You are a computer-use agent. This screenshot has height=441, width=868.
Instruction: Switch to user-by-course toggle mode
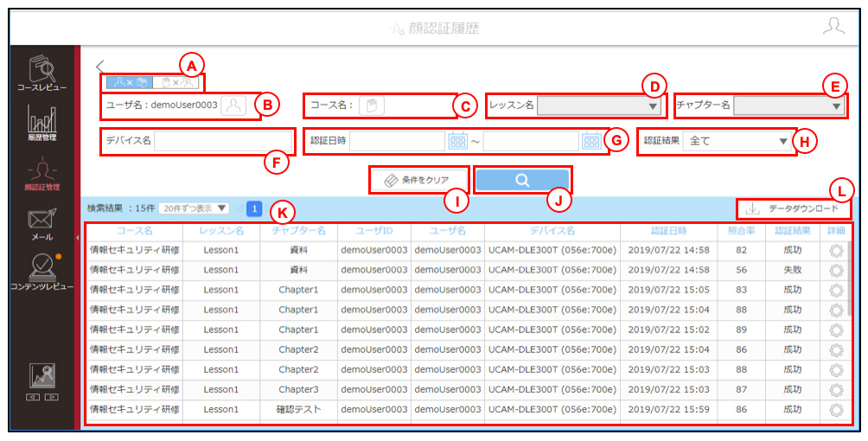click(x=130, y=82)
